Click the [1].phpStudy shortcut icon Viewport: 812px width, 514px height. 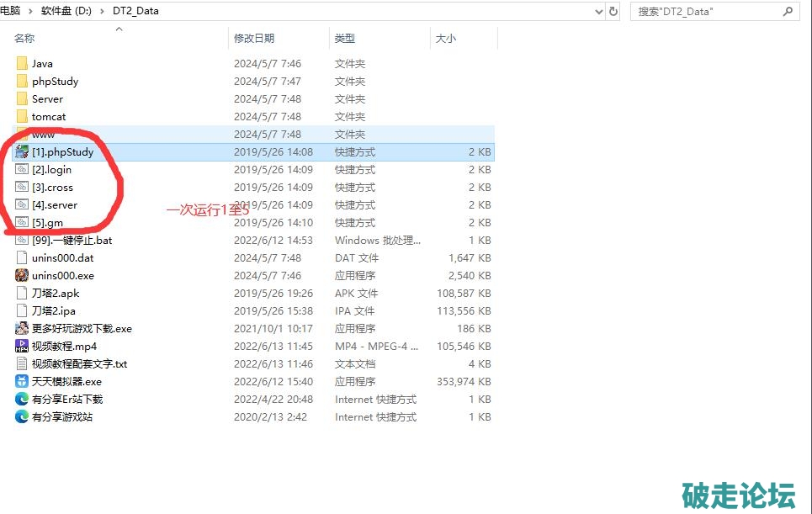click(x=22, y=152)
